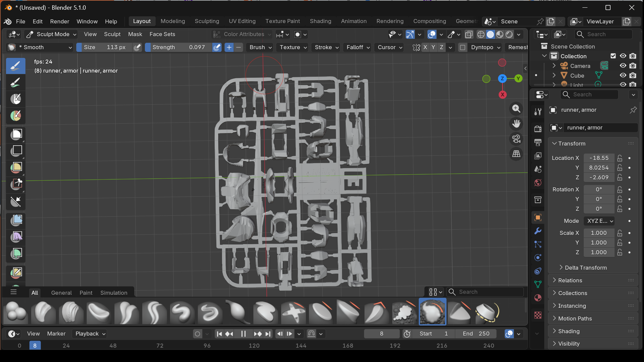
Task: Enable size pressure sensitivity pen toggle
Action: tap(137, 48)
